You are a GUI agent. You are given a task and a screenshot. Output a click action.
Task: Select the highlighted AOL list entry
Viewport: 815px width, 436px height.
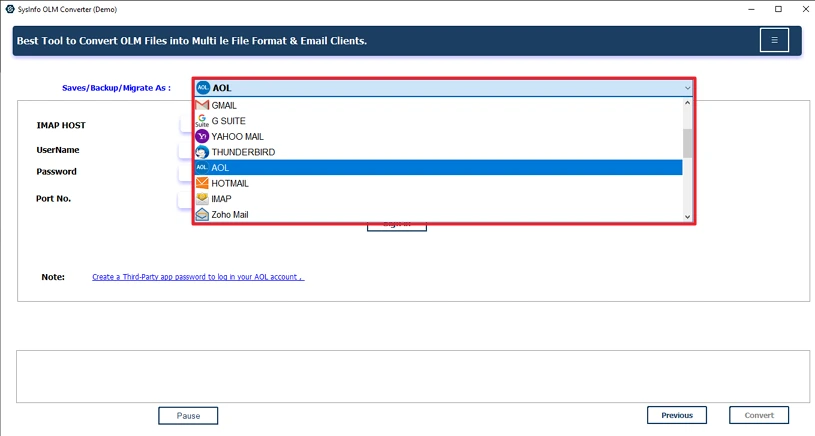coord(438,167)
